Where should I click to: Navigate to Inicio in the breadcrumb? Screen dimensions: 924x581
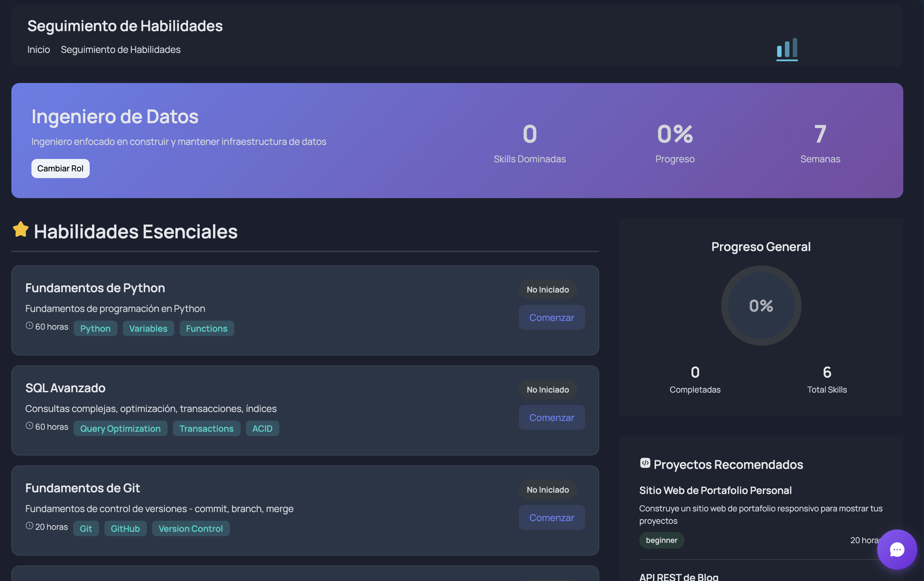tap(38, 49)
